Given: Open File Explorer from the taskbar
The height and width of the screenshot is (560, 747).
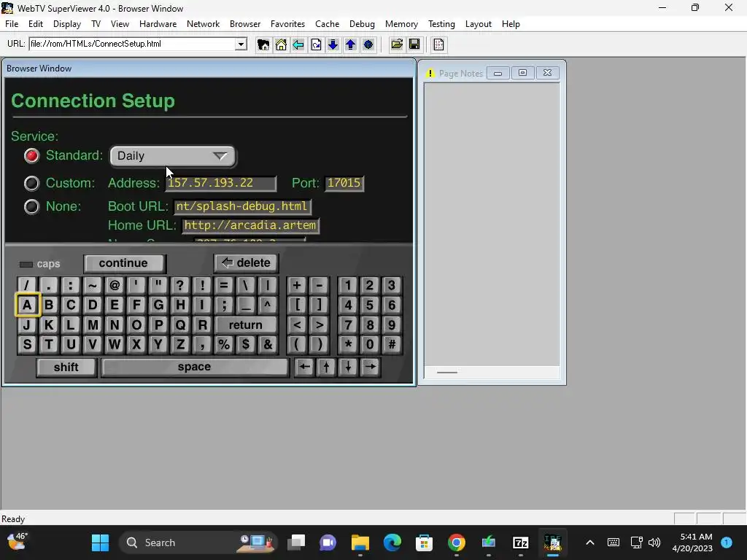Looking at the screenshot, I should (360, 542).
